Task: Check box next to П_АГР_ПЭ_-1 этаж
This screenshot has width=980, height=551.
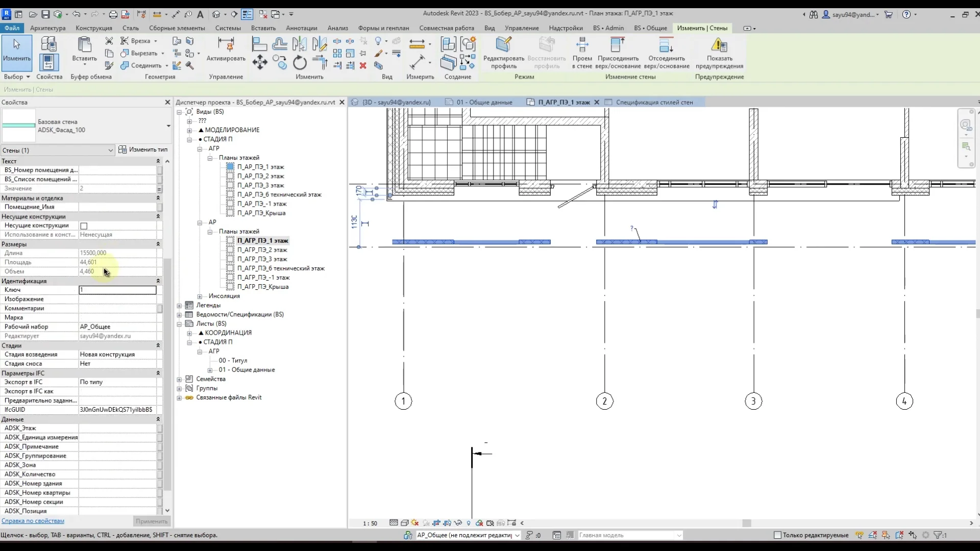Action: point(230,278)
